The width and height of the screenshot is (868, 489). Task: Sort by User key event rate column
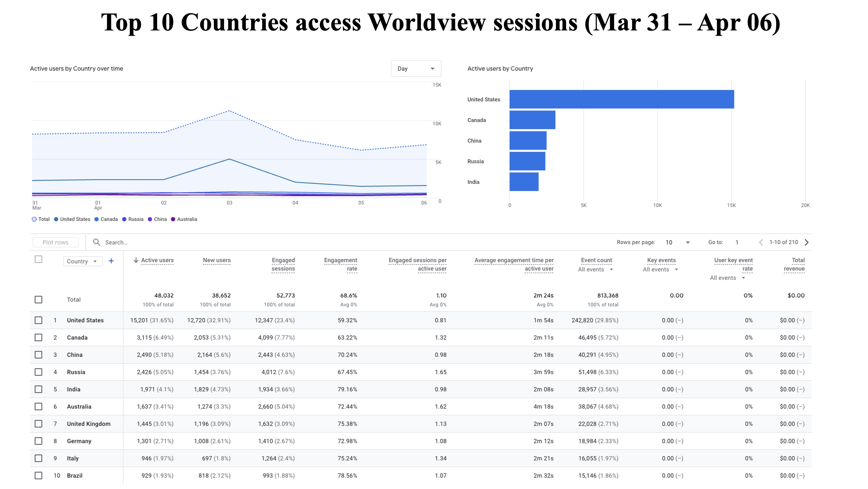tap(733, 264)
